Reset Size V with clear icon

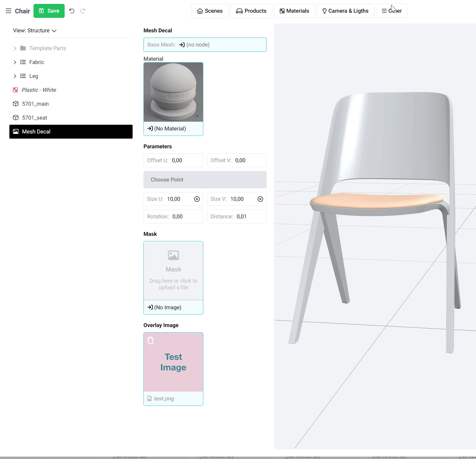click(x=260, y=199)
